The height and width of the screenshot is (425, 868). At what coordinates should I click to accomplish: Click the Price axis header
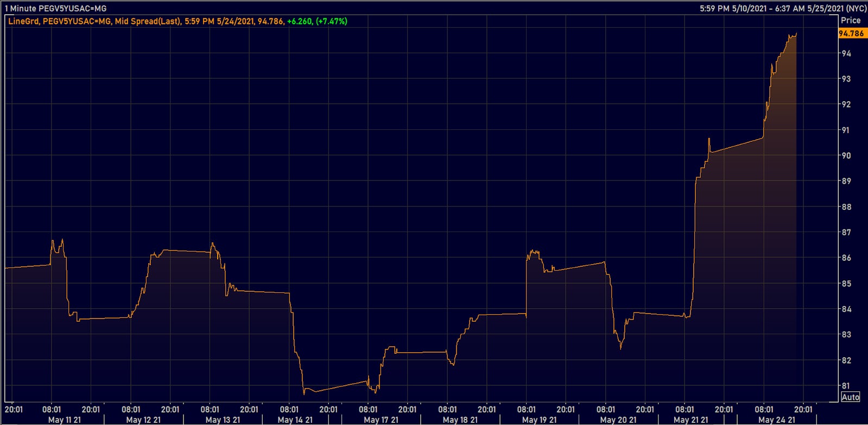pos(851,20)
